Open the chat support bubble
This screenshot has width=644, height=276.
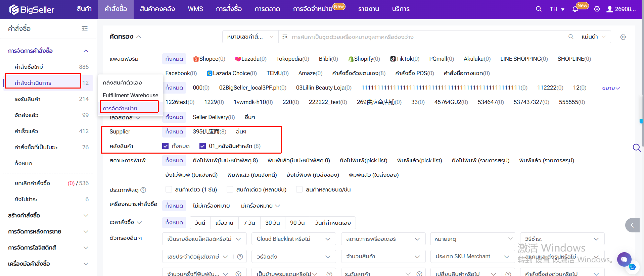coord(624,259)
